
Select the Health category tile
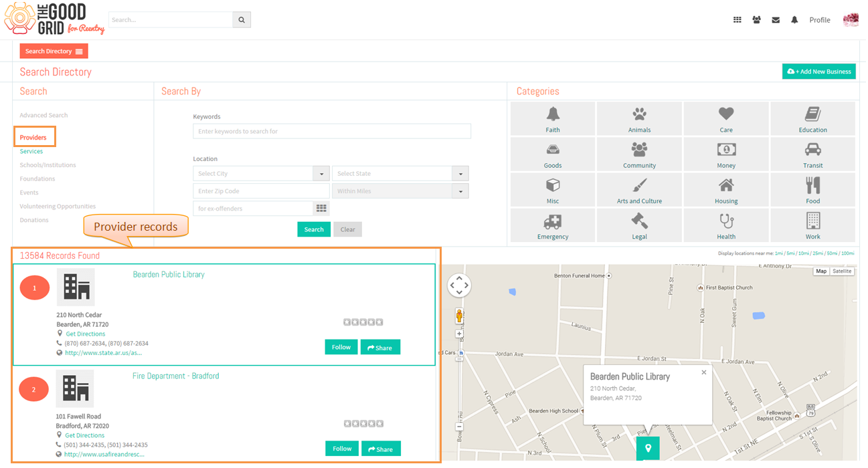(x=726, y=225)
